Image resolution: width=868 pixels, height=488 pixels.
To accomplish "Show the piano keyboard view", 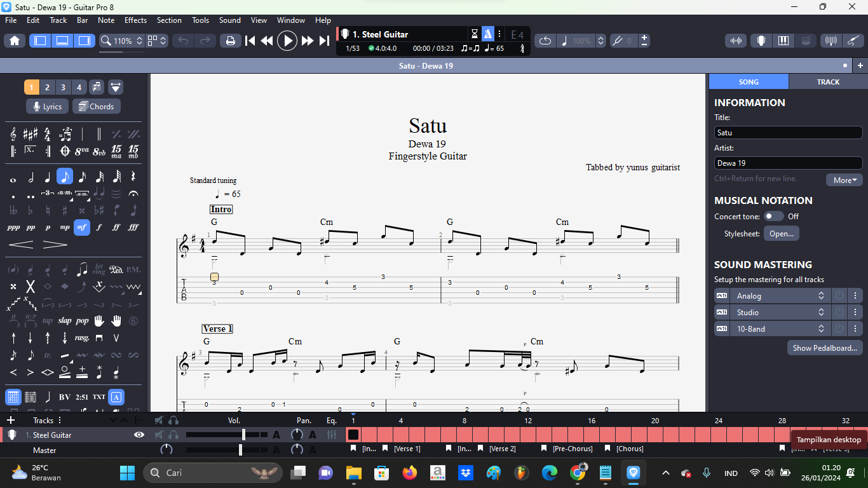I will click(783, 41).
